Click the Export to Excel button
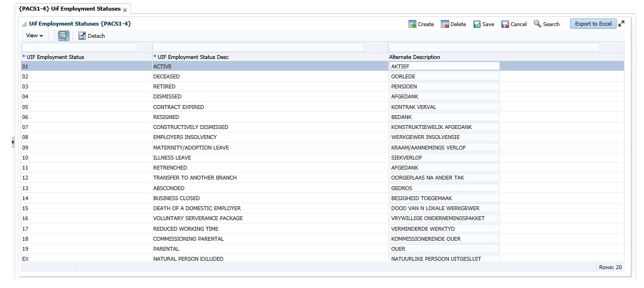The image size is (644, 288). pyautogui.click(x=593, y=24)
